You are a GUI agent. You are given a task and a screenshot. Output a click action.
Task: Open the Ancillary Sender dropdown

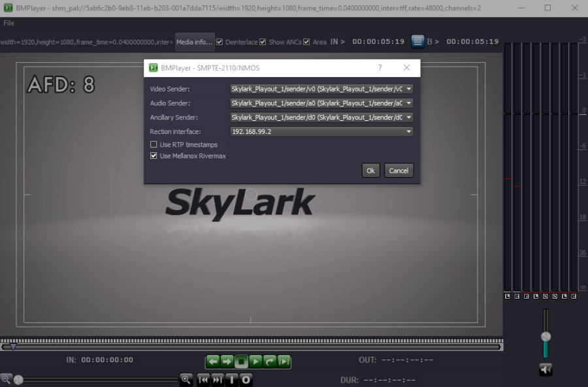321,118
